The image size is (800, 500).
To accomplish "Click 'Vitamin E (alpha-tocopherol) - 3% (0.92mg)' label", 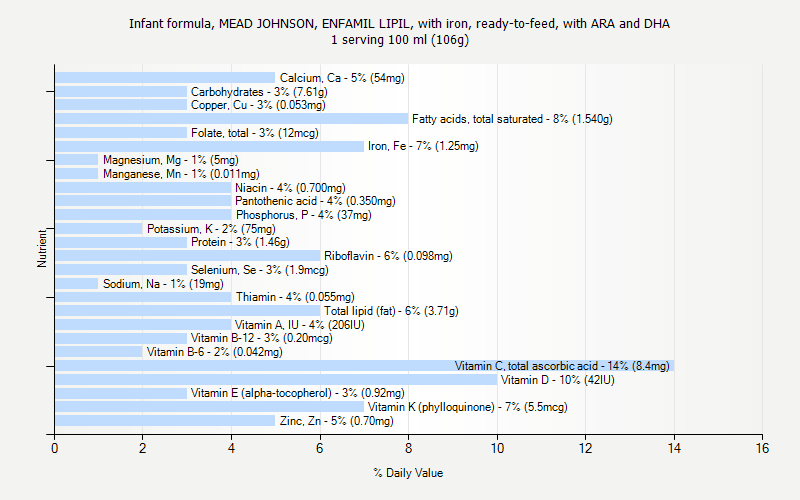I will point(297,393).
